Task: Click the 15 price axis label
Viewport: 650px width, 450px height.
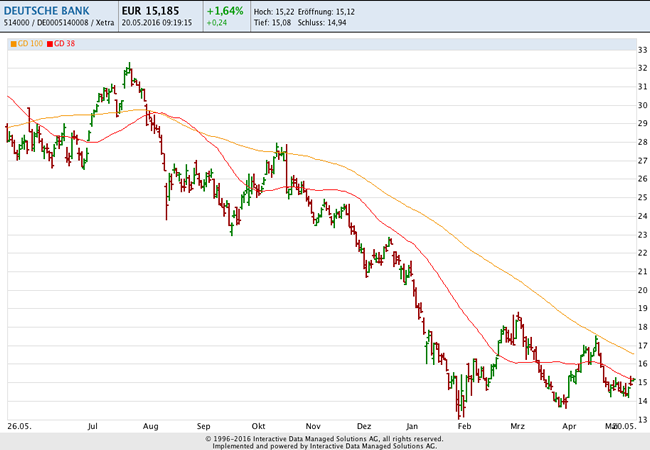Action: pos(643,382)
